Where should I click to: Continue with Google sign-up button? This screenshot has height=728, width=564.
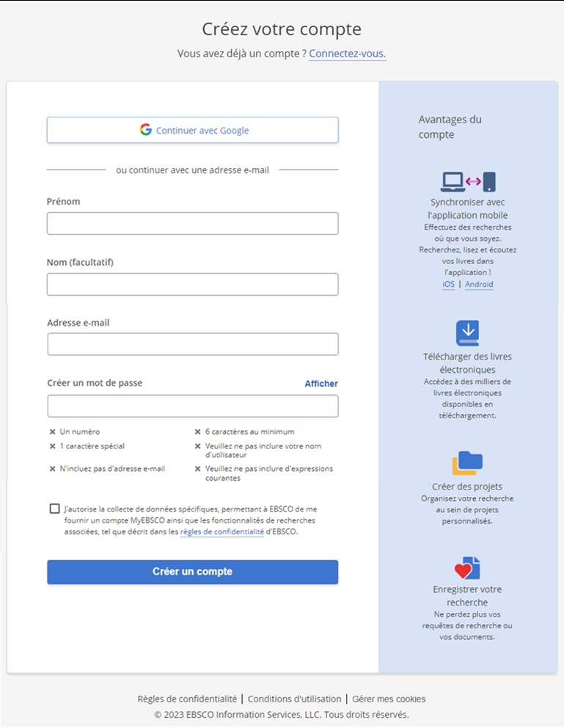pyautogui.click(x=193, y=130)
